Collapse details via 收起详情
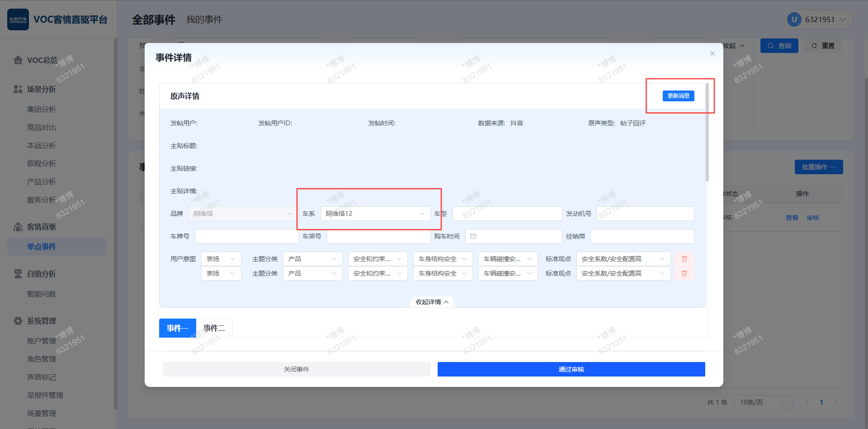 point(432,302)
